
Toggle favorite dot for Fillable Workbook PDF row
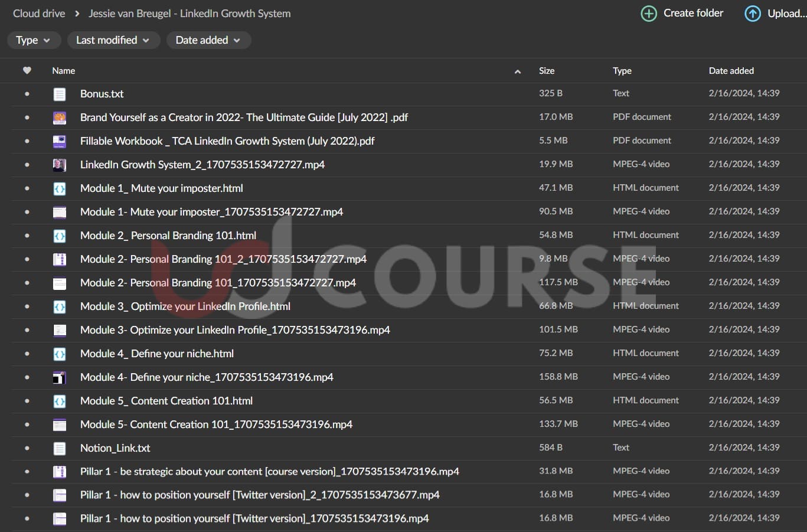(x=27, y=141)
